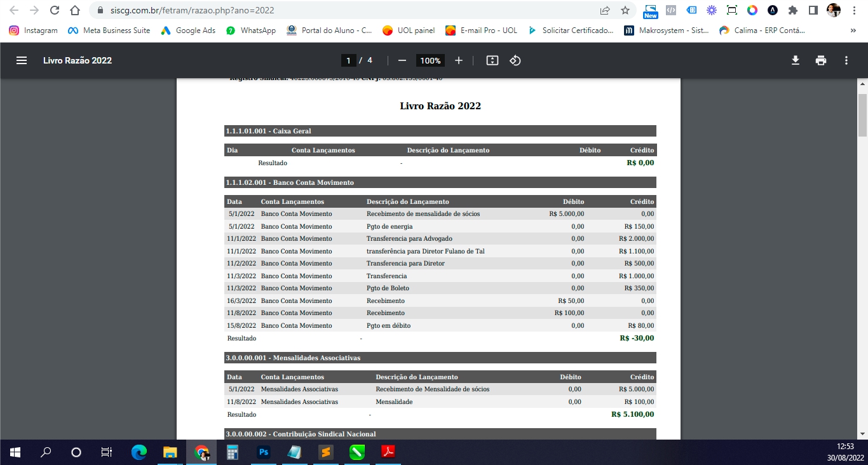Image resolution: width=868 pixels, height=465 pixels.
Task: Open File Explorer from the taskbar
Action: (x=170, y=452)
